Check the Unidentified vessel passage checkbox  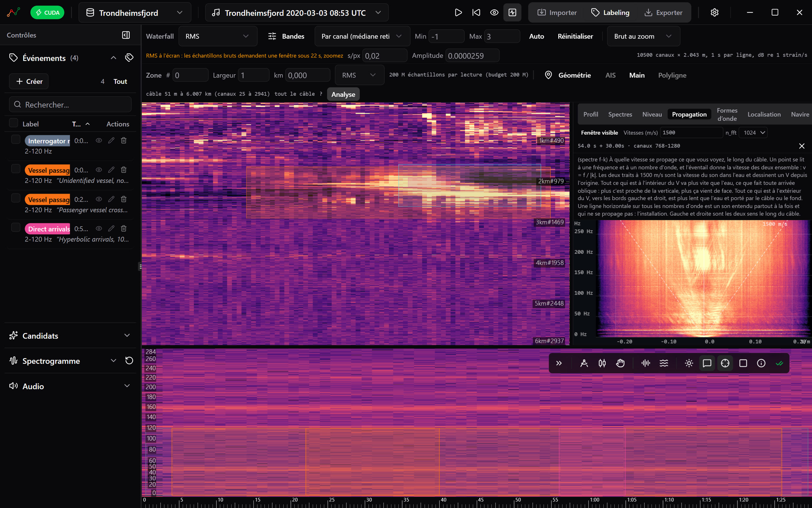(16, 168)
